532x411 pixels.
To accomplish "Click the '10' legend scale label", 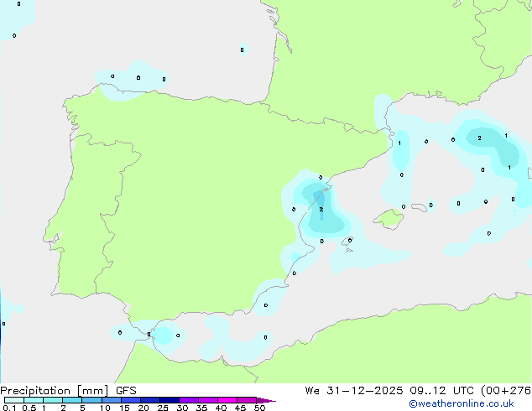I will (x=105, y=408).
